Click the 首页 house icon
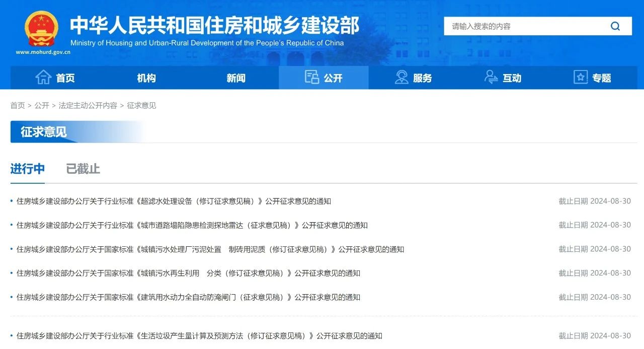 coord(43,78)
